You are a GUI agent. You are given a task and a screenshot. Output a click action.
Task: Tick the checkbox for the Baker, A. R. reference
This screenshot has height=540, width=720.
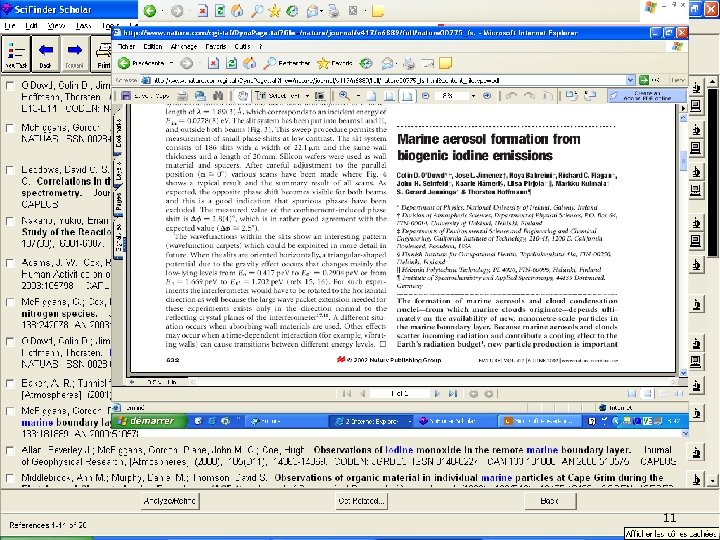[x=10, y=383]
